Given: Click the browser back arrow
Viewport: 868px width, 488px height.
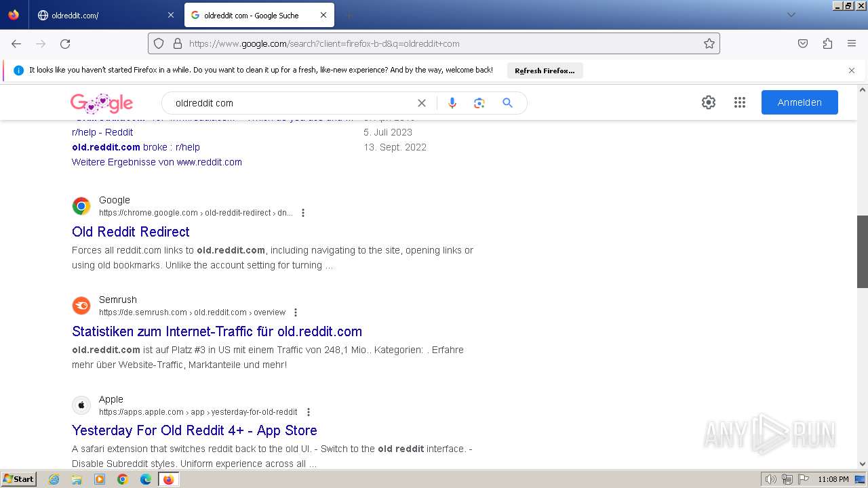Looking at the screenshot, I should click(x=16, y=43).
